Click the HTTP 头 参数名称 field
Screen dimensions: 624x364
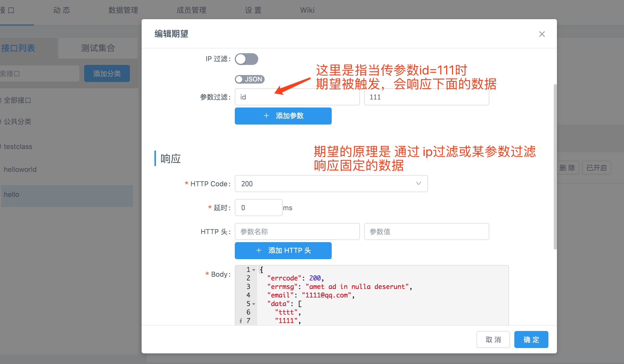(x=297, y=231)
